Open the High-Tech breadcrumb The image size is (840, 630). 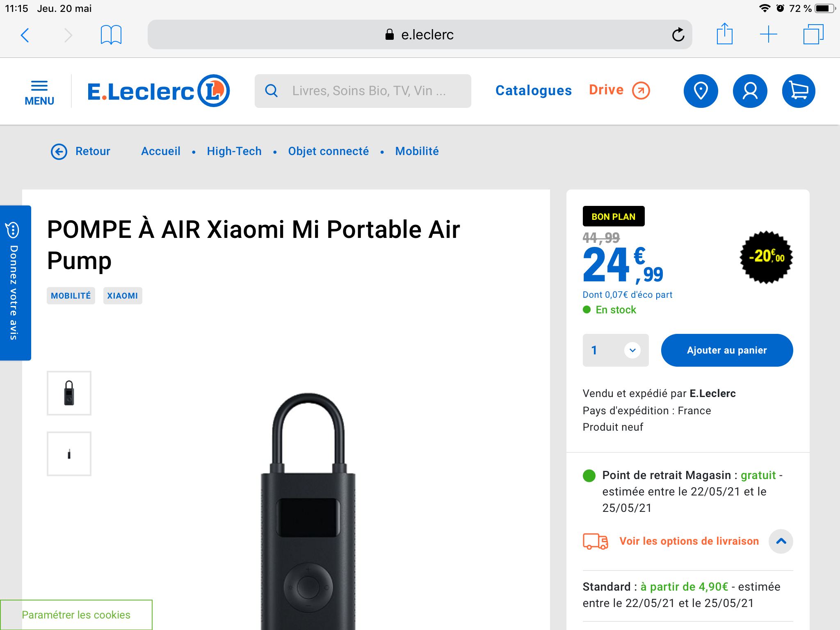click(x=234, y=151)
